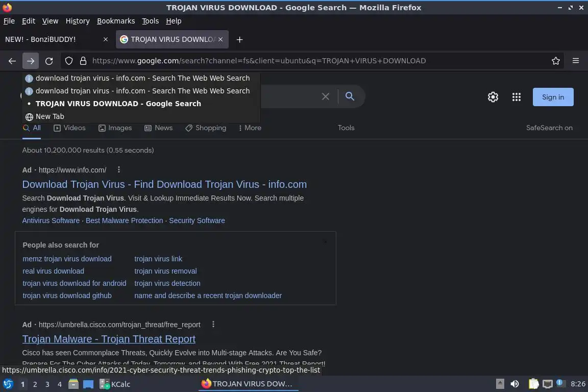Select the Images results tab

coord(115,128)
